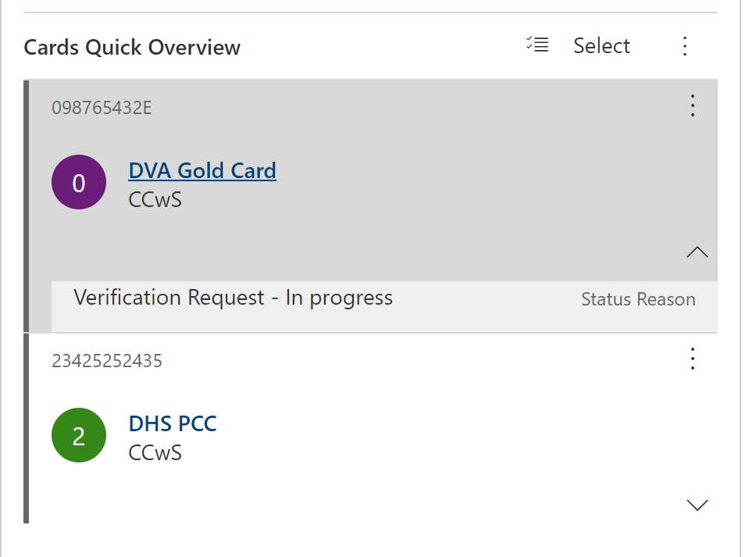
Task: Open the DHS PCC card link
Action: 173,423
